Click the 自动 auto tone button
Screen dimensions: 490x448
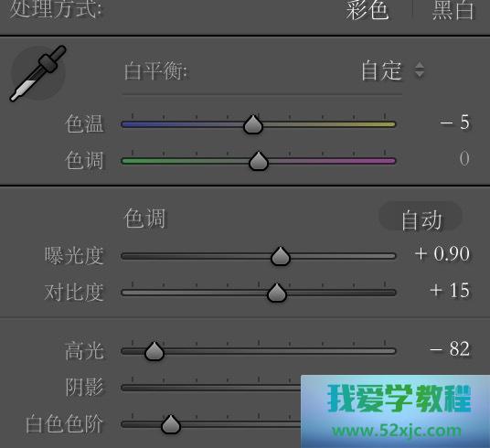click(421, 219)
